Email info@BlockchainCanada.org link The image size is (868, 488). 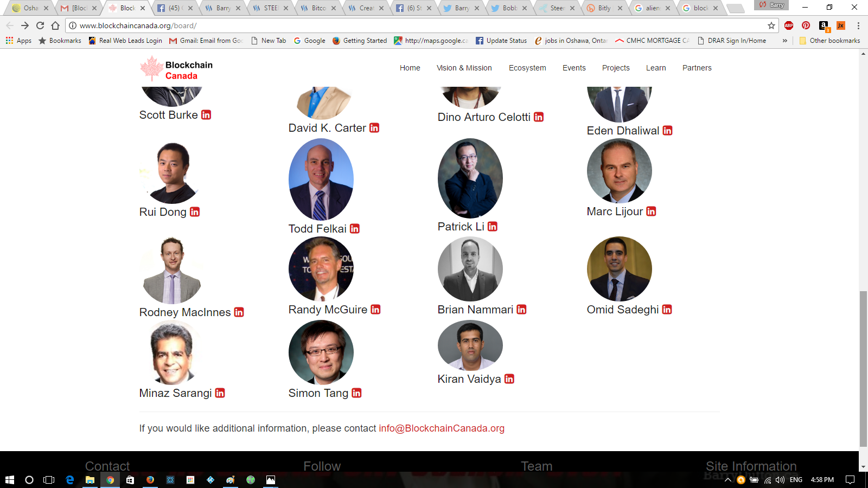(442, 428)
